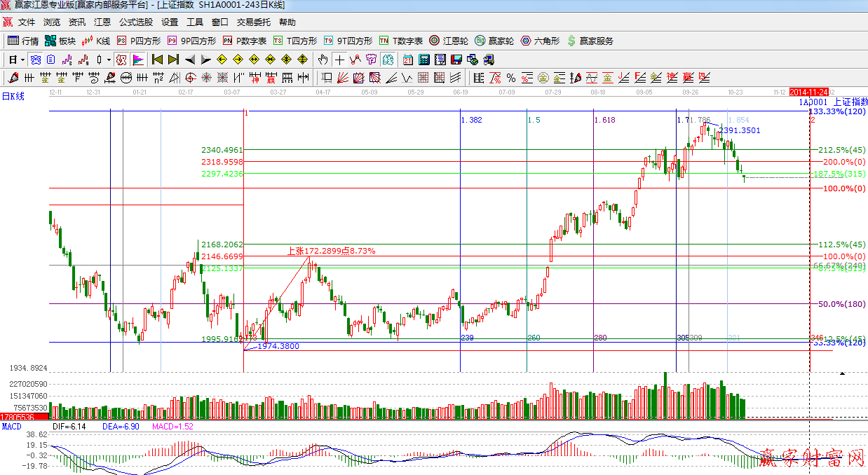This screenshot has width=868, height=475.
Task: Expand the period 日 dropdown arrow
Action: [23, 60]
